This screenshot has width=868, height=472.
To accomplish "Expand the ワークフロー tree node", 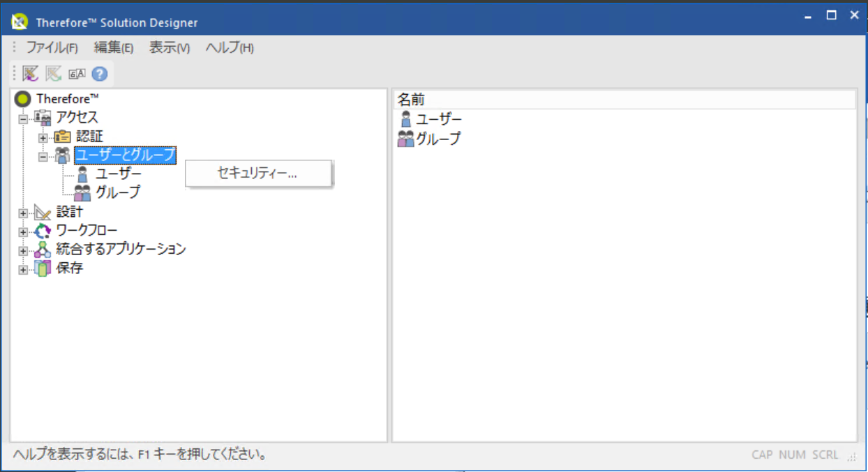I will click(x=23, y=231).
